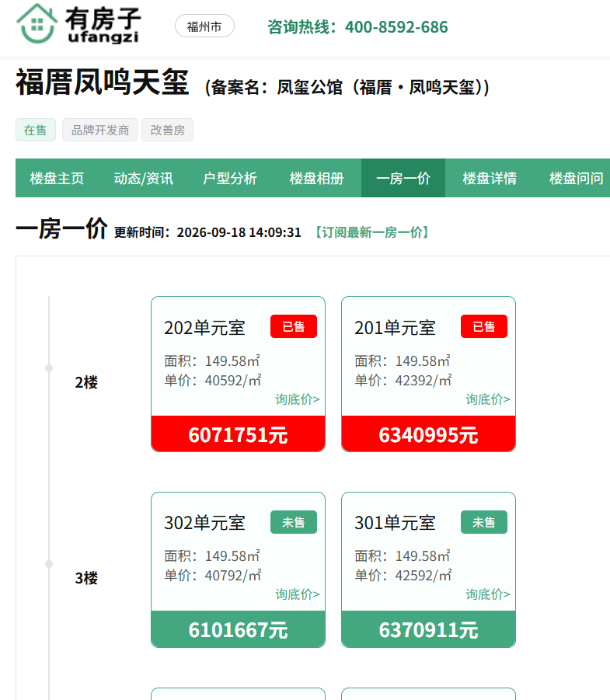Image resolution: width=610 pixels, height=700 pixels.
Task: Click the 订阅最新一房一价 subscribe link
Action: (x=371, y=232)
